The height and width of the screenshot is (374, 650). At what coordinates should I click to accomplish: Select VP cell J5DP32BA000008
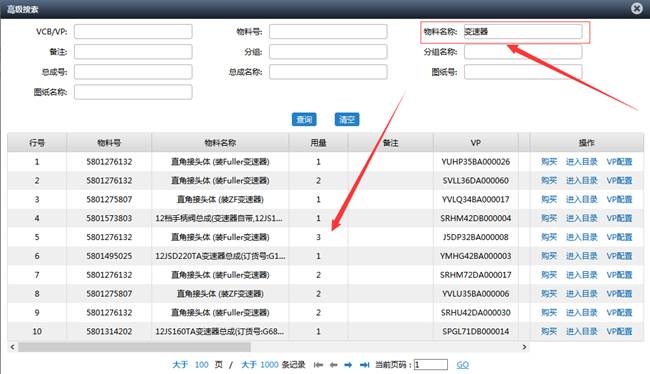pyautogui.click(x=475, y=237)
